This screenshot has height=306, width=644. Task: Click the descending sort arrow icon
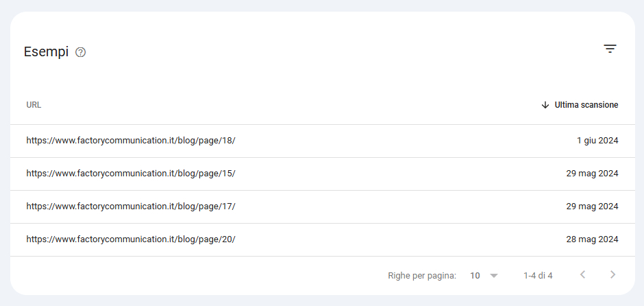[x=545, y=105]
